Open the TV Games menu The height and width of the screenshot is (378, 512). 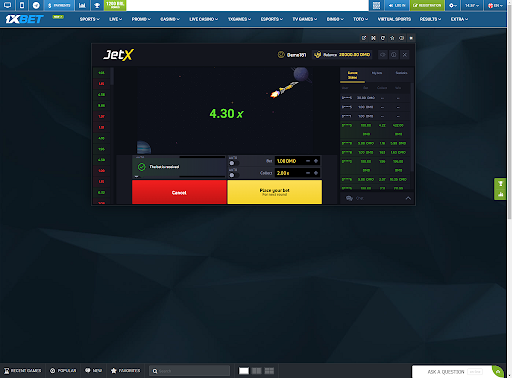click(x=305, y=19)
